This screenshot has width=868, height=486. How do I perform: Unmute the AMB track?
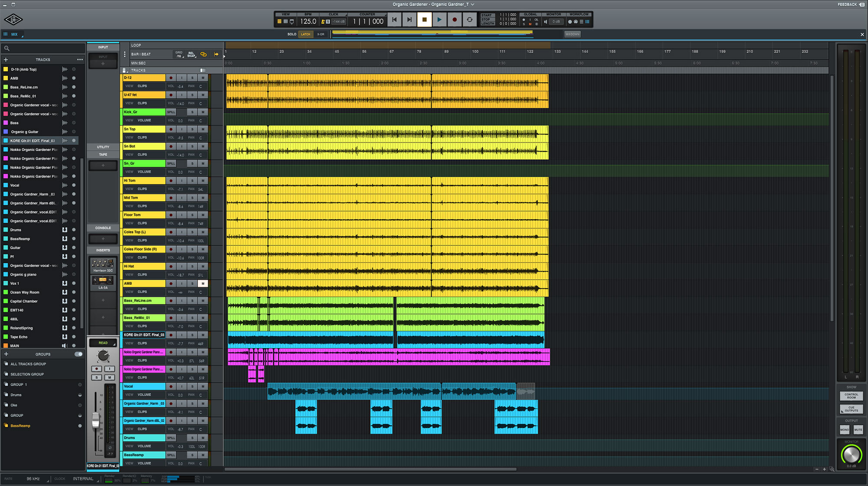[x=203, y=284]
